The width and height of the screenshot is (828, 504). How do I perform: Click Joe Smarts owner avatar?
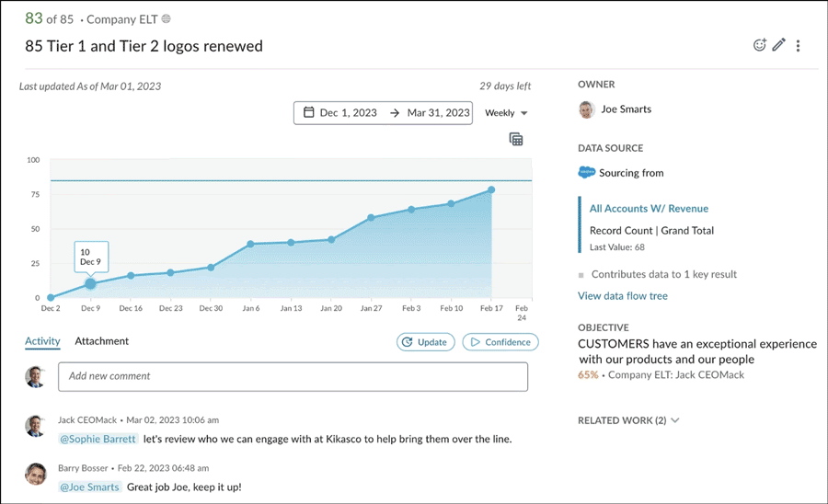(586, 109)
